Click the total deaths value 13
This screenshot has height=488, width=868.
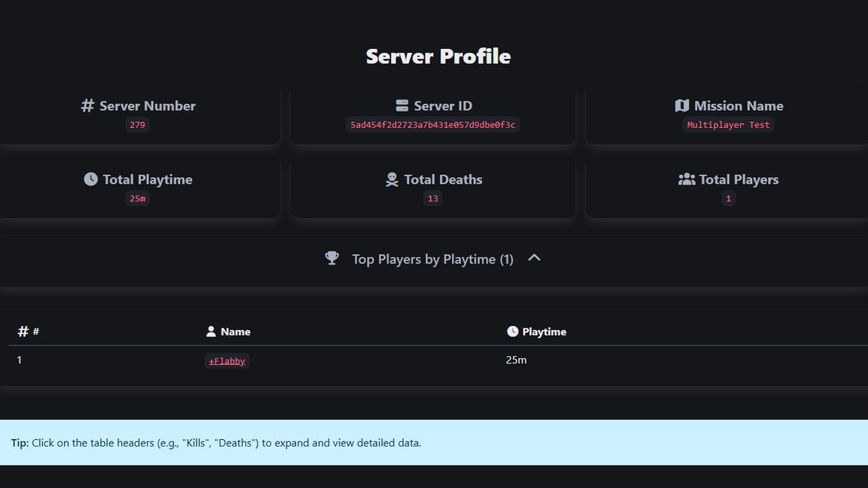[432, 199]
